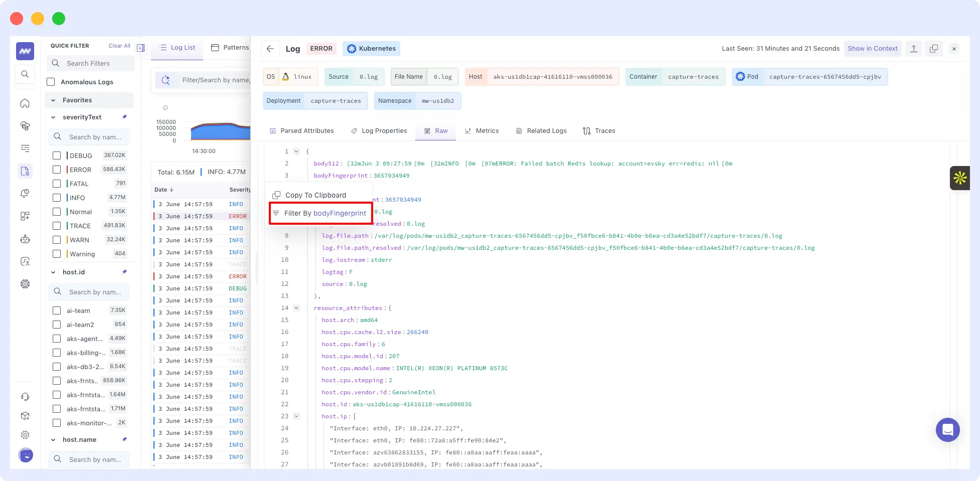Click Clear All quick filters
The image size is (980, 481).
(119, 46)
